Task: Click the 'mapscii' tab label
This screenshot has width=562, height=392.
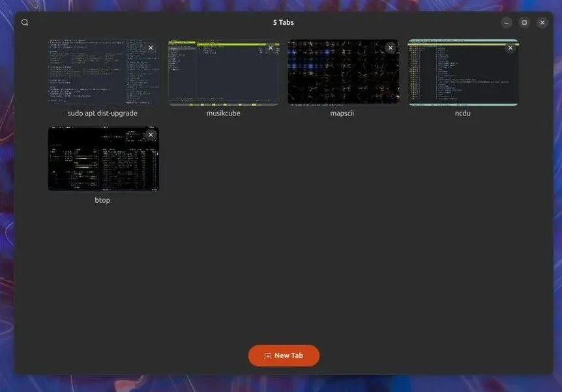Action: point(342,113)
